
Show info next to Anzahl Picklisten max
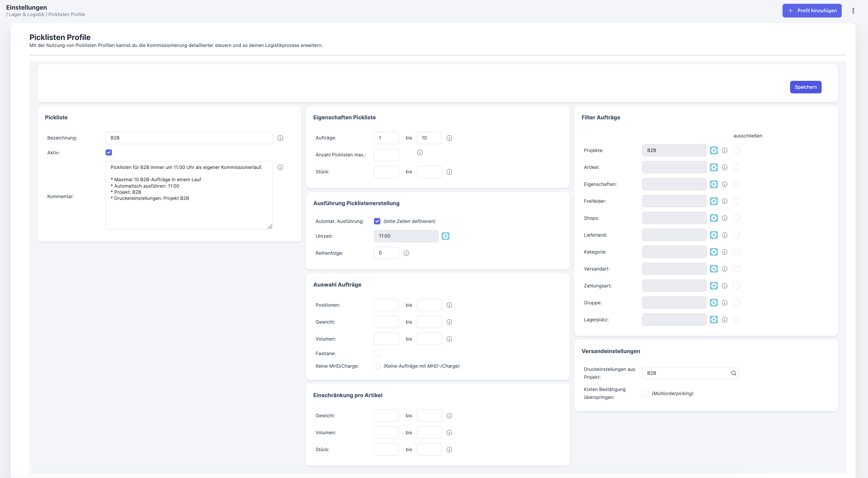[419, 153]
